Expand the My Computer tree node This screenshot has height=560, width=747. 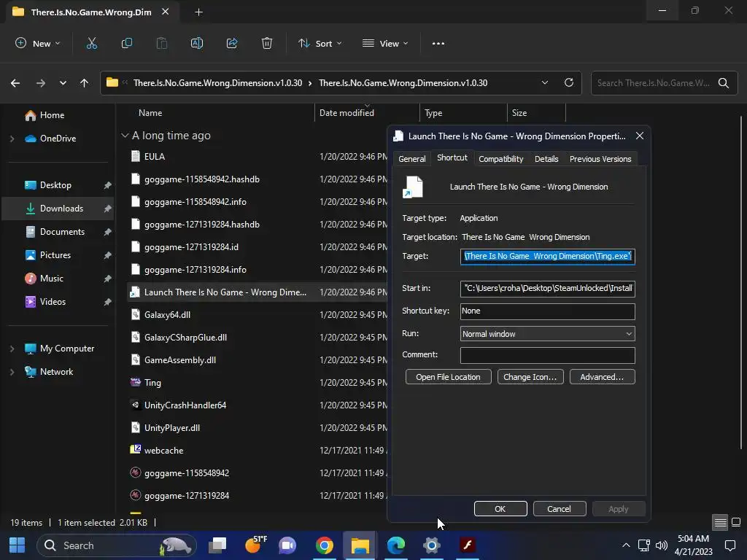point(12,349)
